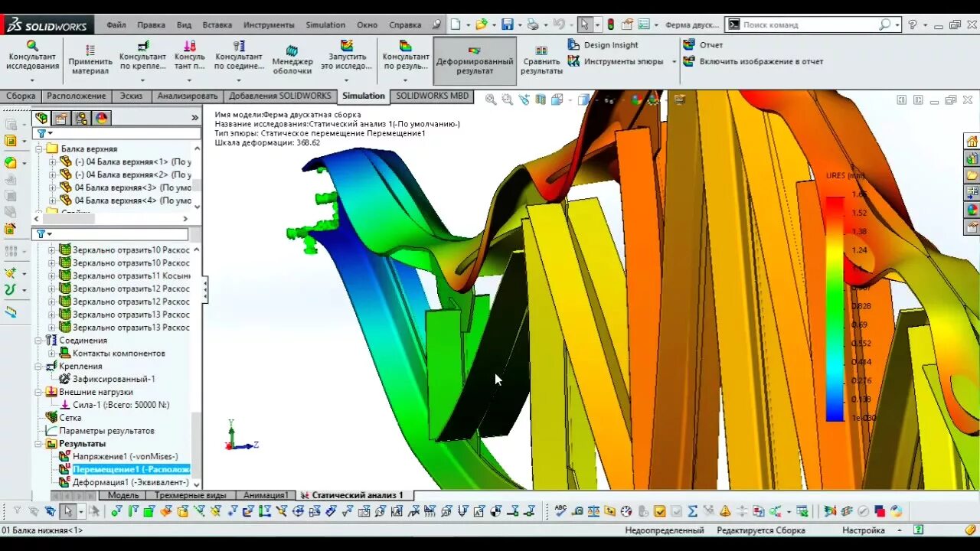Screen dimensions: 980x551
Task: Collapse the Балка верхняя folder
Action: (x=38, y=149)
